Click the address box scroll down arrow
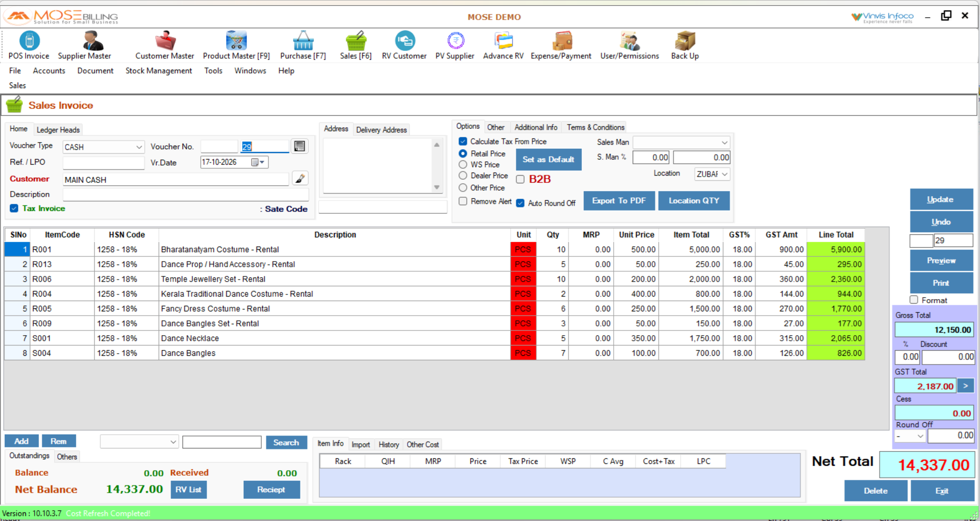The width and height of the screenshot is (980, 521). pyautogui.click(x=437, y=187)
